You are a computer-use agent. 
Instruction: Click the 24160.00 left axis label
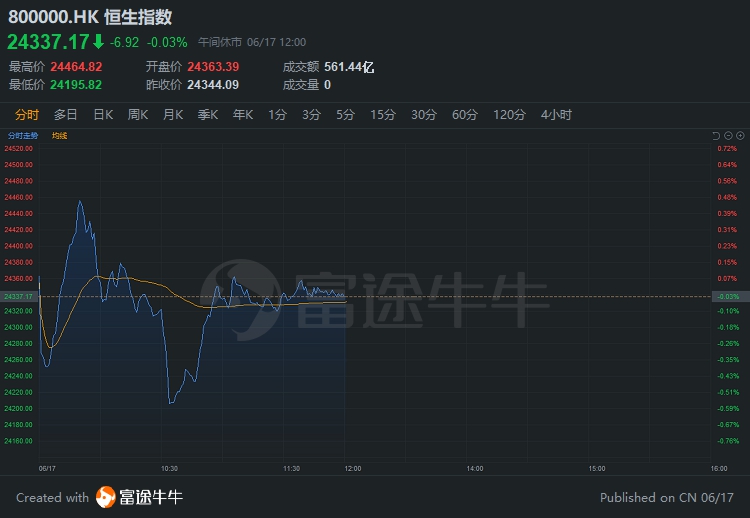19,441
